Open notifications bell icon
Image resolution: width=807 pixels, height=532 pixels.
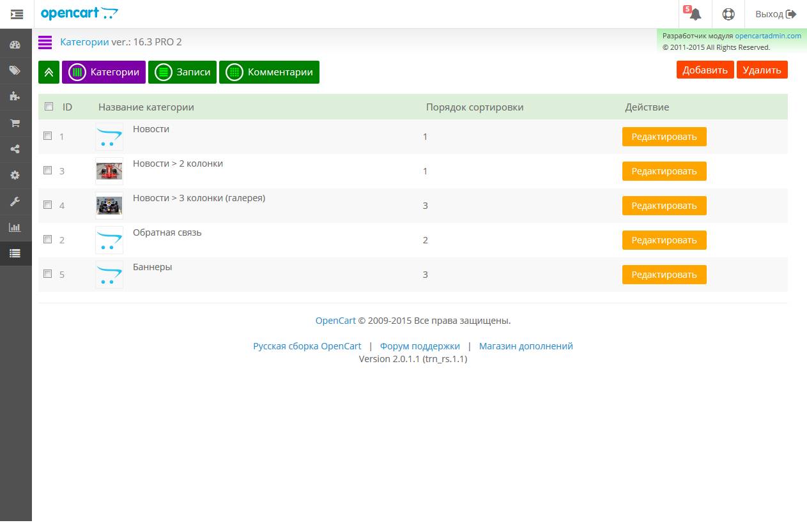(695, 14)
